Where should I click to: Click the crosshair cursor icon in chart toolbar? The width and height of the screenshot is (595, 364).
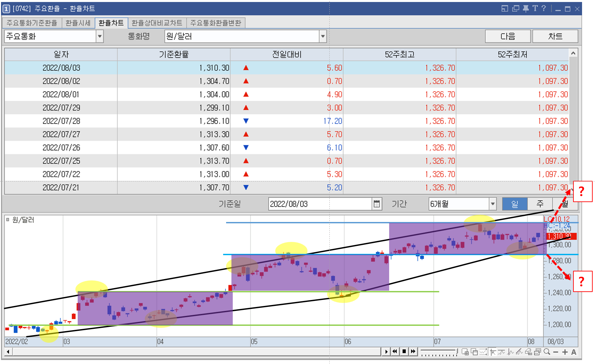coord(493,352)
